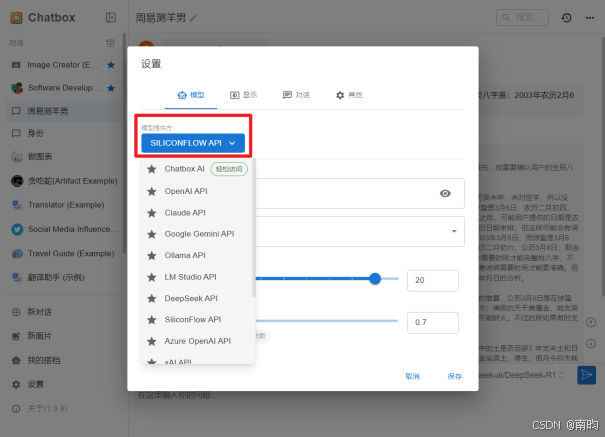The image size is (605, 437).
Task: Choose Google Gemini API provider
Action: [198, 234]
